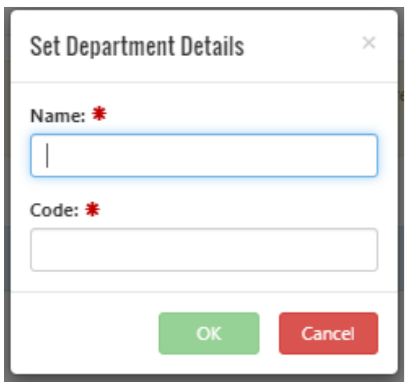Close the Set Department Details dialog
The height and width of the screenshot is (383, 412).
click(x=369, y=43)
